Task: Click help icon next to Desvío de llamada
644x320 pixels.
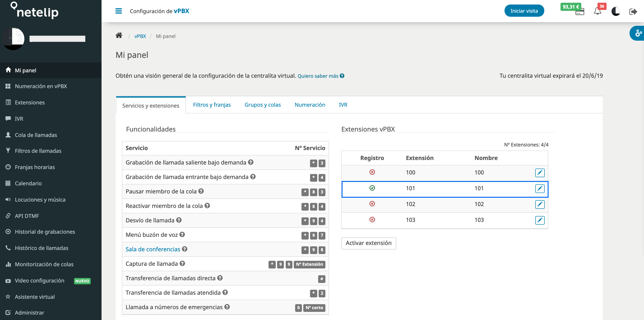Action: (x=179, y=220)
